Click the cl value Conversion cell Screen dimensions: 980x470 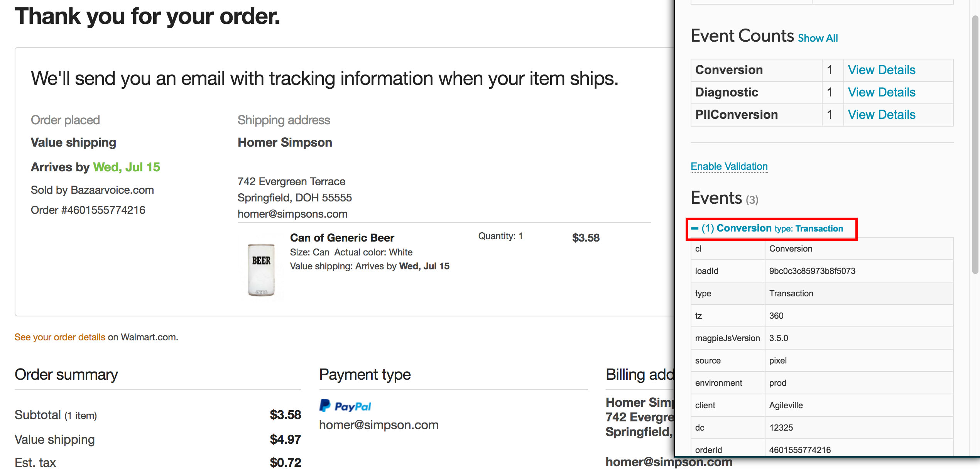(x=858, y=249)
